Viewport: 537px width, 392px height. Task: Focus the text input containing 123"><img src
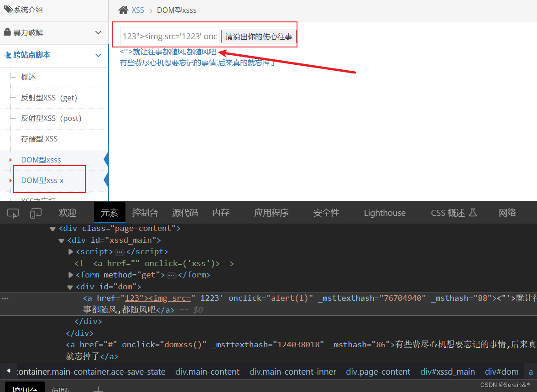point(170,37)
